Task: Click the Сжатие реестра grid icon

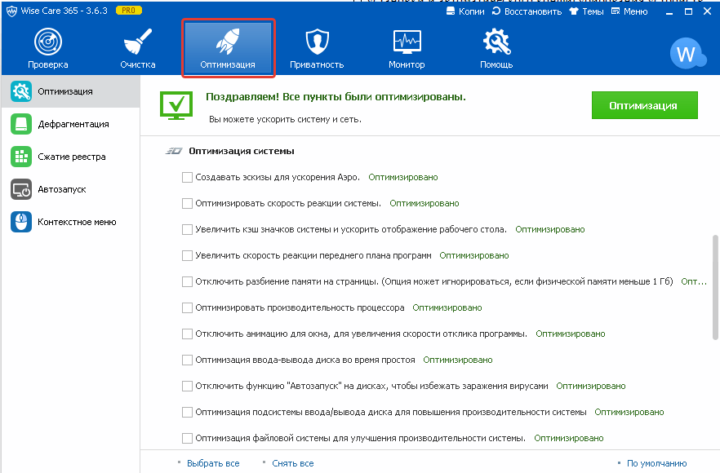Action: (21, 157)
